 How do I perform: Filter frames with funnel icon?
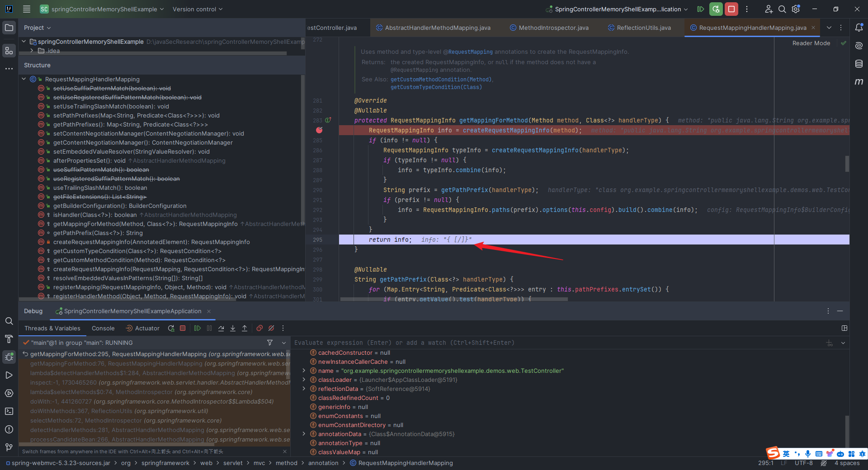click(270, 343)
